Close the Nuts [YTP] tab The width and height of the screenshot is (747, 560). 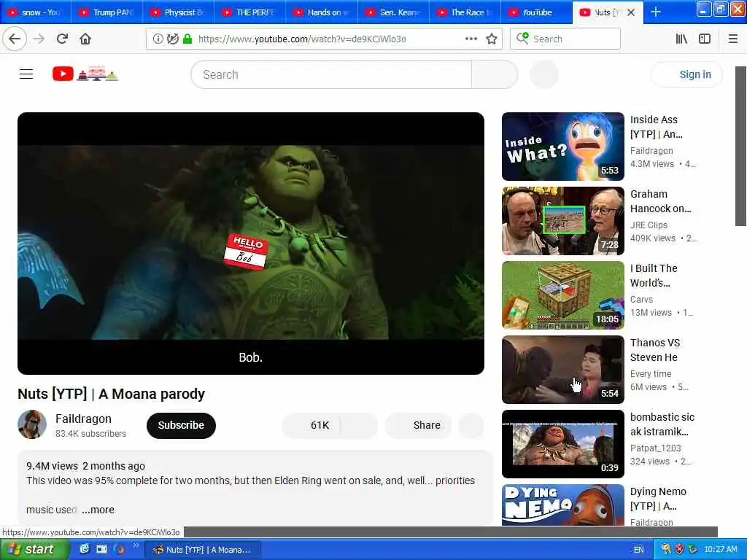tap(631, 12)
